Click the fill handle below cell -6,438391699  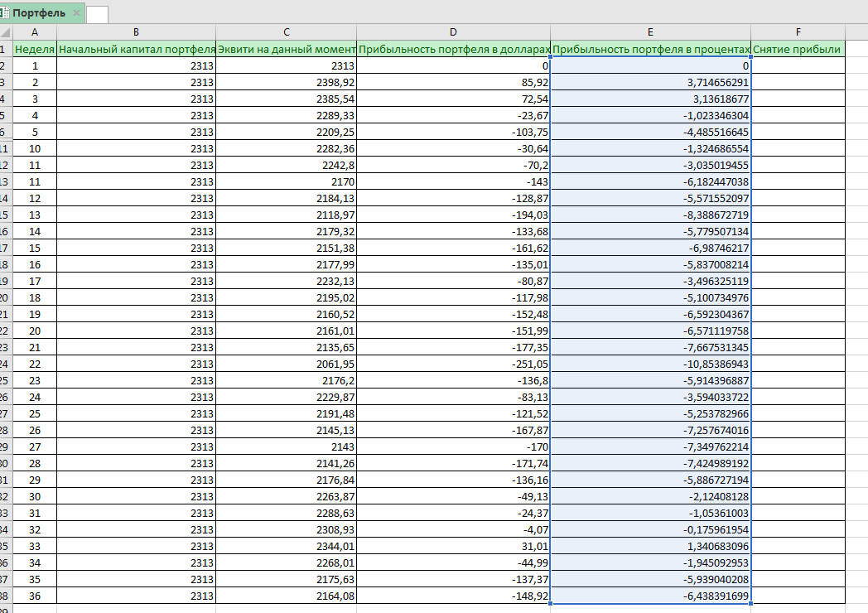[750, 604]
